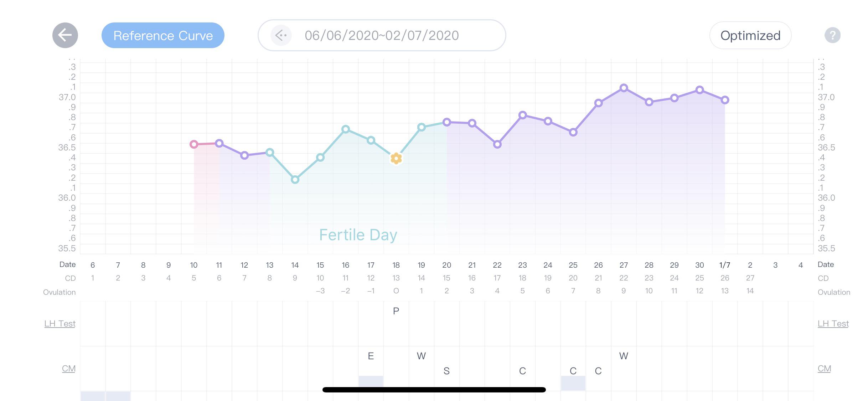Select the lowest temperature point on June 14
Viewport: 868px width, 401px height.
tap(294, 180)
